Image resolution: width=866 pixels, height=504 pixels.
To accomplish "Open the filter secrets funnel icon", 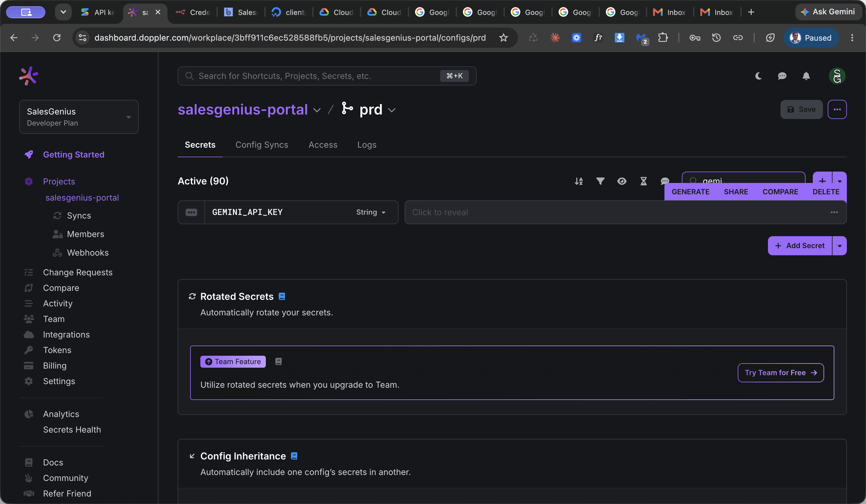I will click(600, 181).
